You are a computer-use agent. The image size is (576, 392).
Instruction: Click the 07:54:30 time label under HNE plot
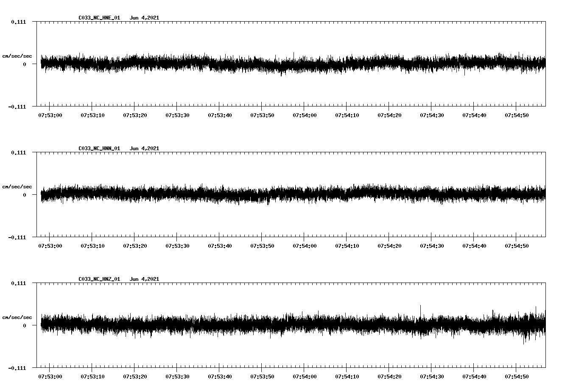[432, 115]
